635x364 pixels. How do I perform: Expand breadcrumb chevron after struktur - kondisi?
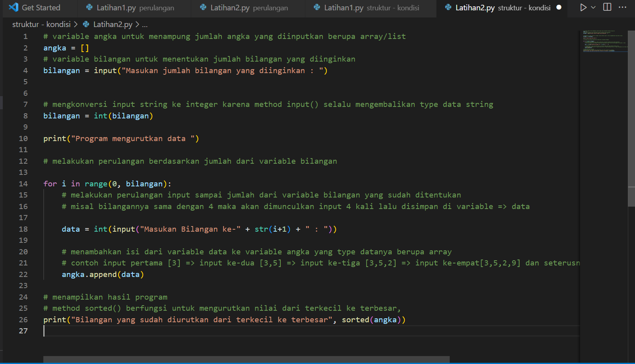(x=76, y=24)
